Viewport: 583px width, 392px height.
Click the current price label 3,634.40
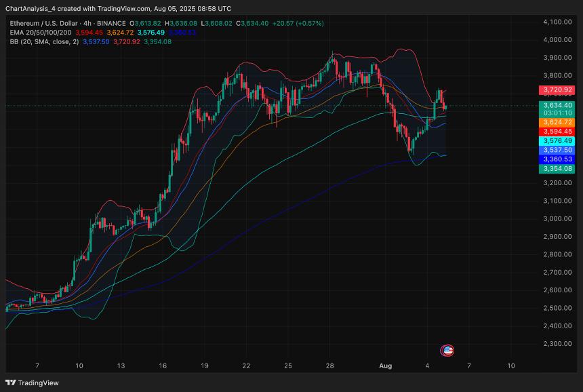point(556,105)
